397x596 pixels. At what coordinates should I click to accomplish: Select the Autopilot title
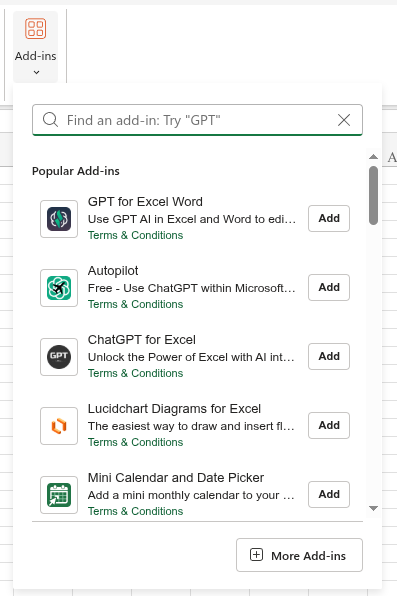[x=113, y=271]
